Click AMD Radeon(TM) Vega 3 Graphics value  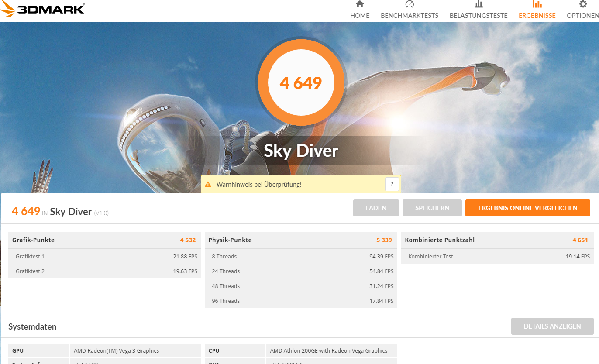tap(116, 350)
